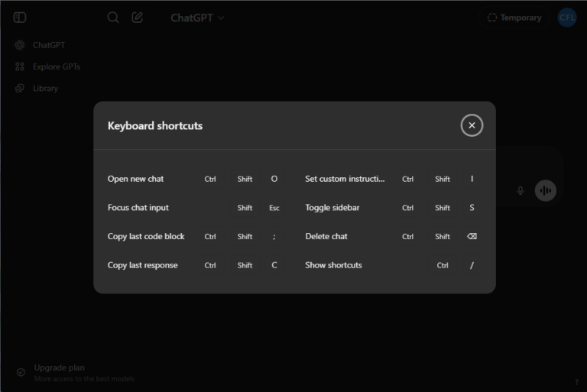Viewport: 587px width, 392px height.
Task: Click the slash key in Show shortcuts row
Action: 472,265
